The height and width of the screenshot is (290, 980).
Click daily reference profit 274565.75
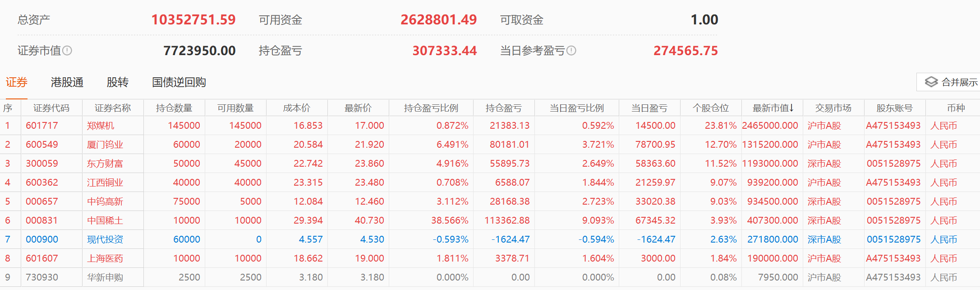[x=686, y=51]
